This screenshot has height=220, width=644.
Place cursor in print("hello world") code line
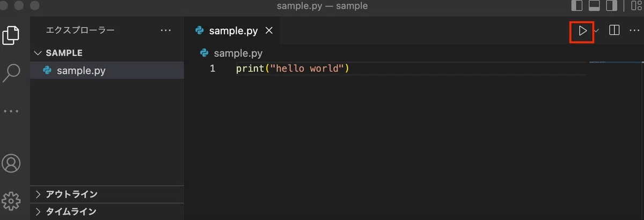pos(292,69)
